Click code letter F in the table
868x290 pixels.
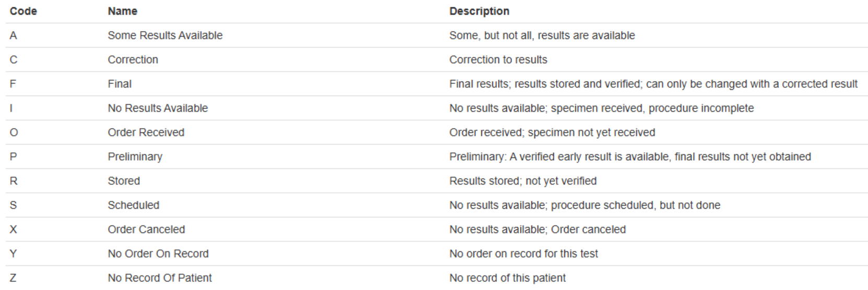pos(13,84)
